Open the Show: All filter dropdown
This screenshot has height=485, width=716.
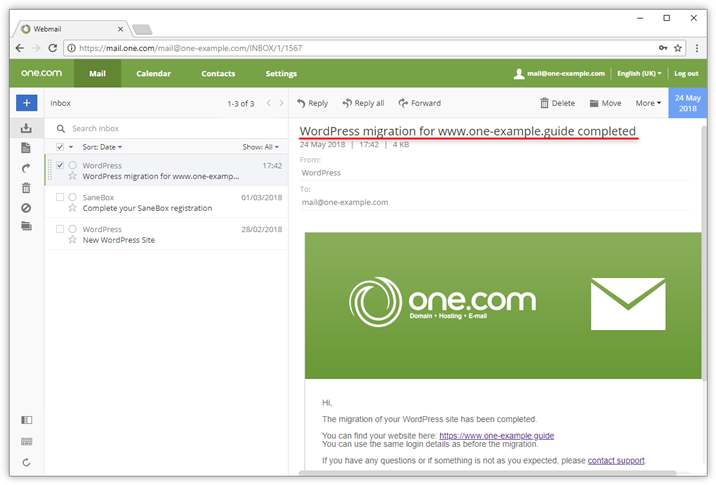tap(260, 147)
